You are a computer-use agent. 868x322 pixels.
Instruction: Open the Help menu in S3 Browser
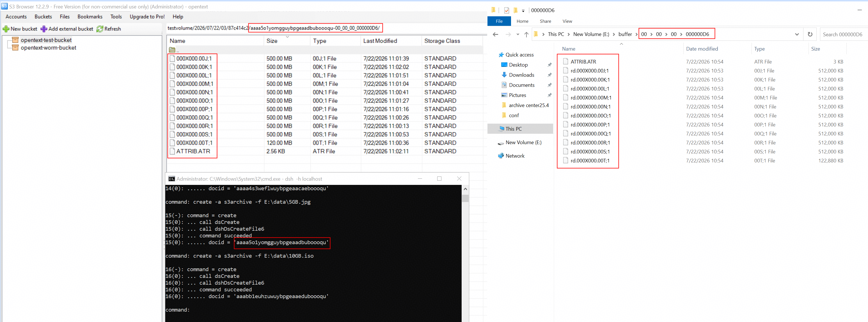click(x=178, y=17)
